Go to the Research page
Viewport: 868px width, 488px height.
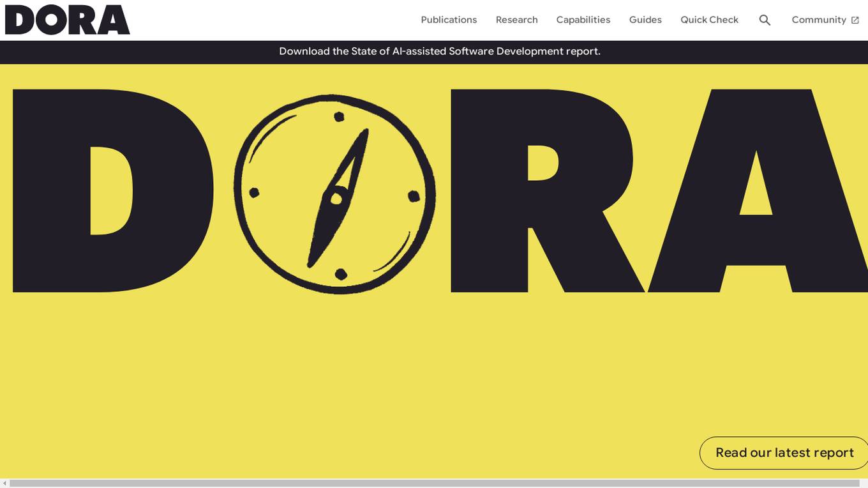coord(517,20)
